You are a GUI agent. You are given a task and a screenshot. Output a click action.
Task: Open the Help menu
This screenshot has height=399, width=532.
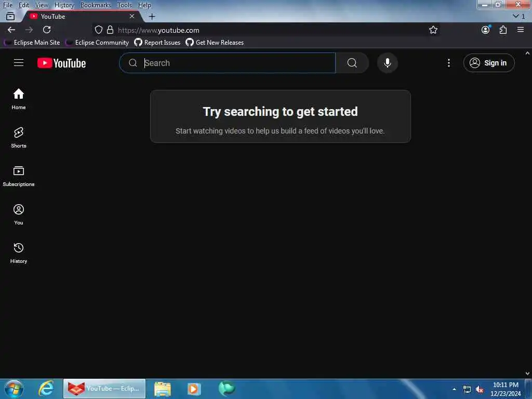pos(144,5)
